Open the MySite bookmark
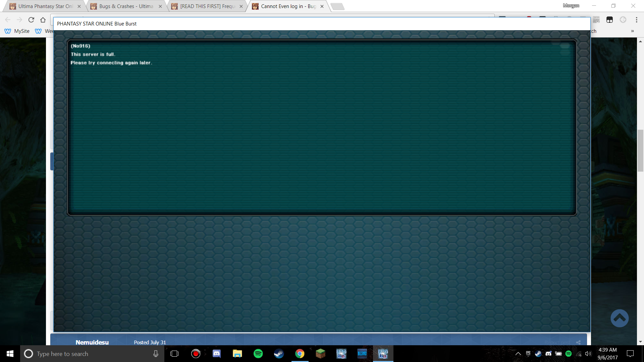The image size is (644, 362). tap(17, 31)
